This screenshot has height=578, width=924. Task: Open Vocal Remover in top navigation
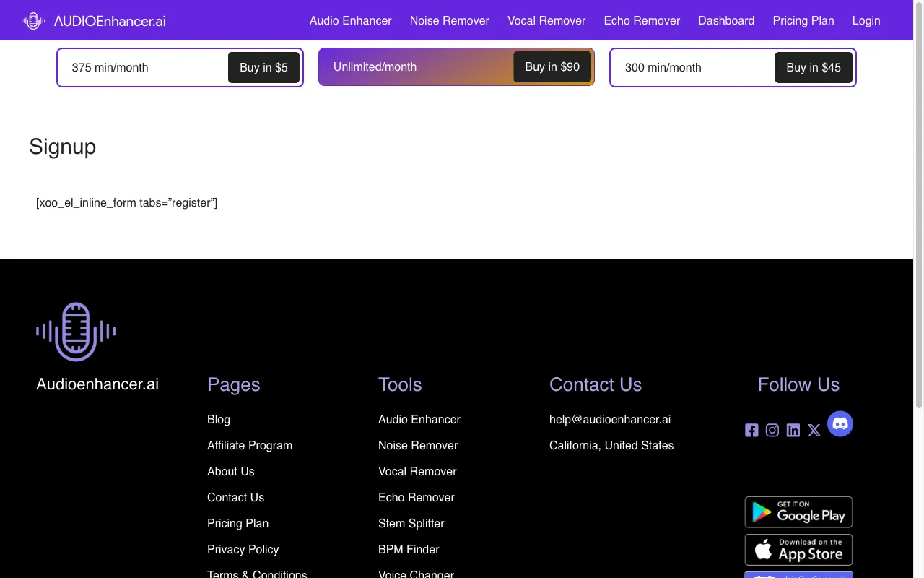pyautogui.click(x=546, y=20)
